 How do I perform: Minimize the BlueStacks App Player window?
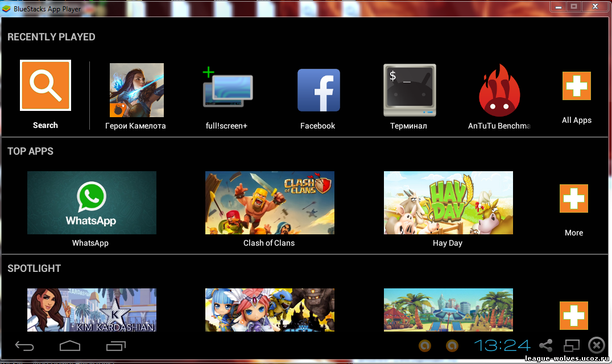559,7
